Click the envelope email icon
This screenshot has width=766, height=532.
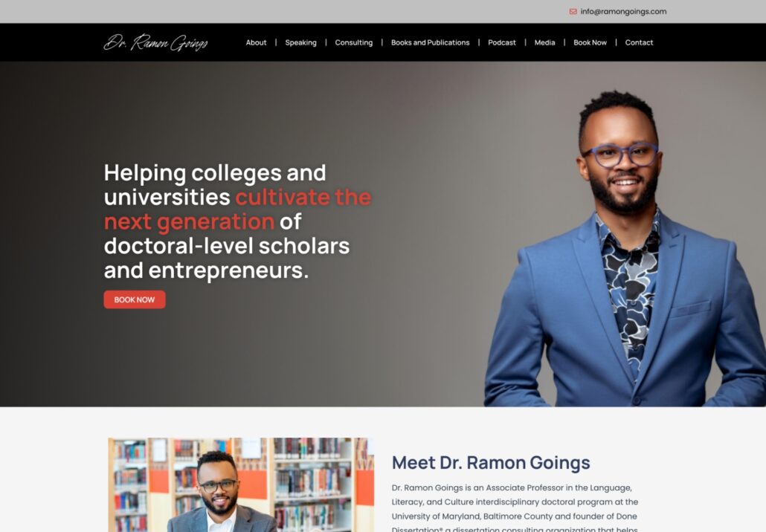pos(573,12)
